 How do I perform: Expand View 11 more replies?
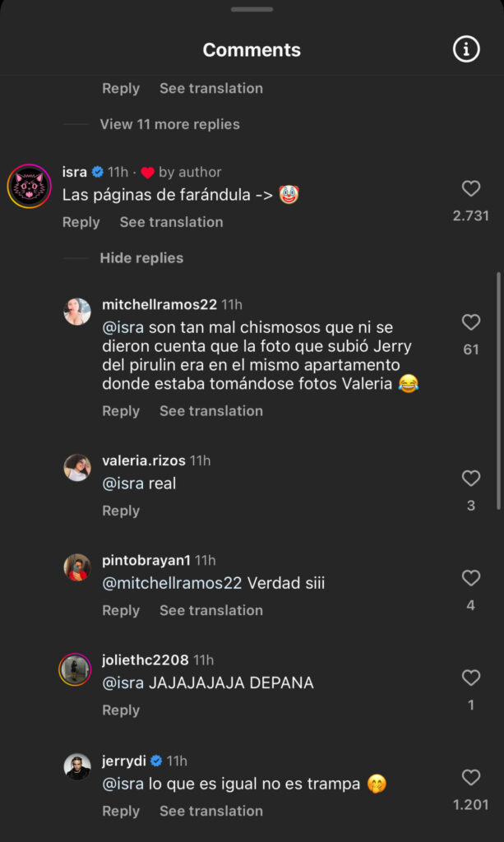tap(169, 124)
